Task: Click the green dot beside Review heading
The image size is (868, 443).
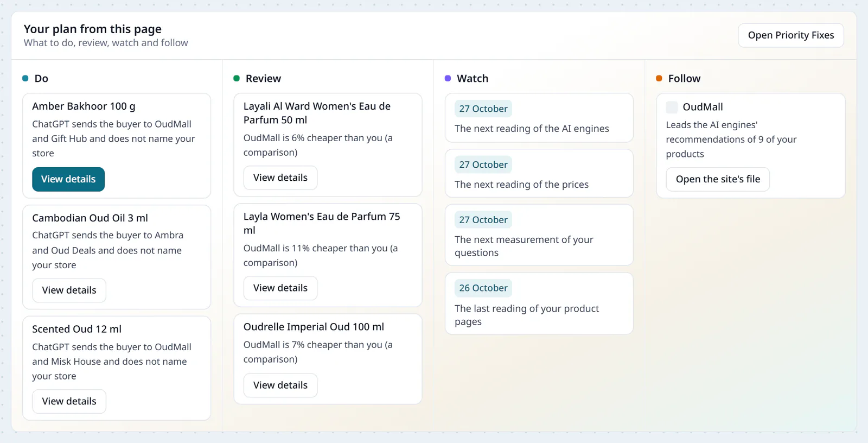Action: coord(237,78)
